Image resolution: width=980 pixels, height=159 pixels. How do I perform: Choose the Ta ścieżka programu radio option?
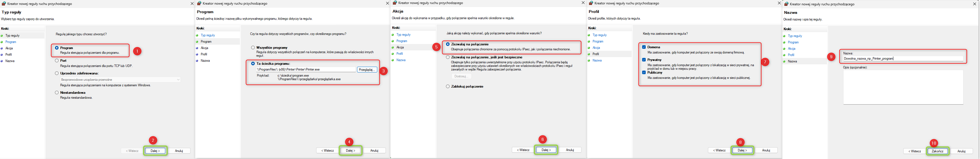point(253,63)
